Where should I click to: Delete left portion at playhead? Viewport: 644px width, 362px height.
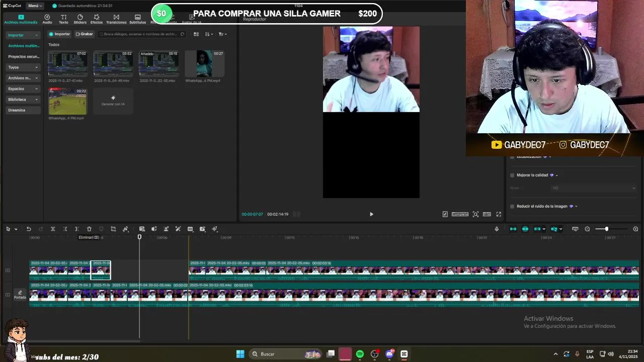tap(65, 229)
